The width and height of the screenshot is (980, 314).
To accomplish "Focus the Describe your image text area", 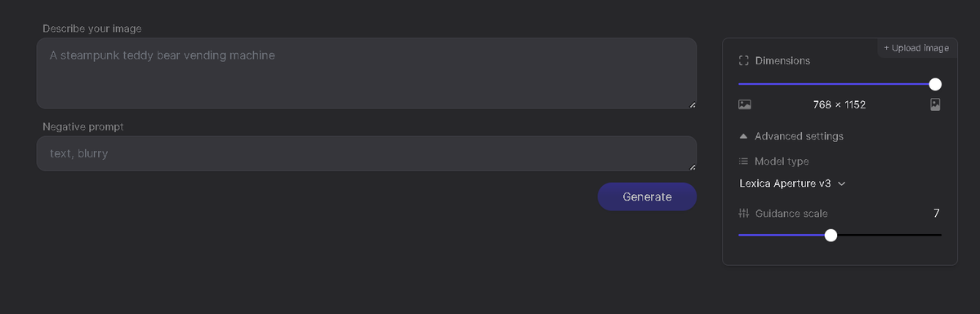I will (x=367, y=73).
